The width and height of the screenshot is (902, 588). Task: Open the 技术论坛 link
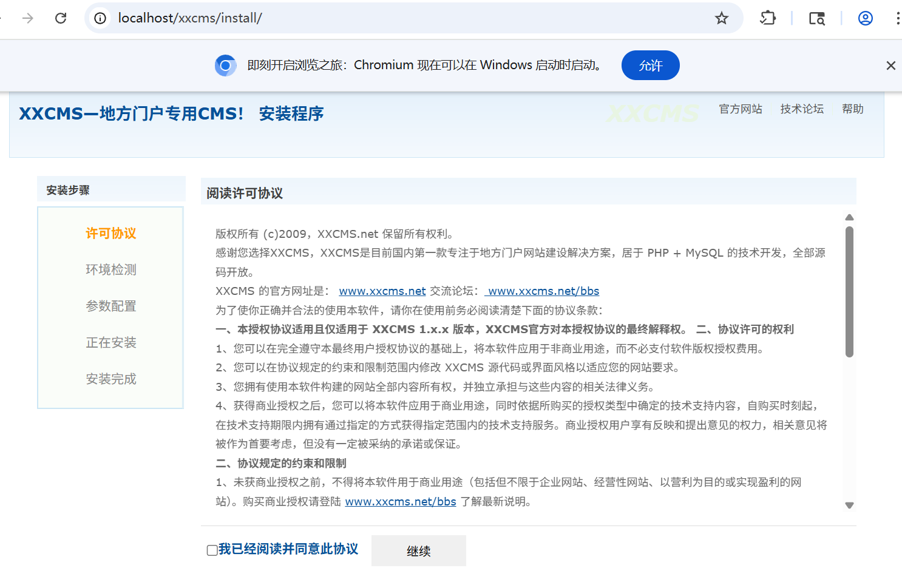802,109
